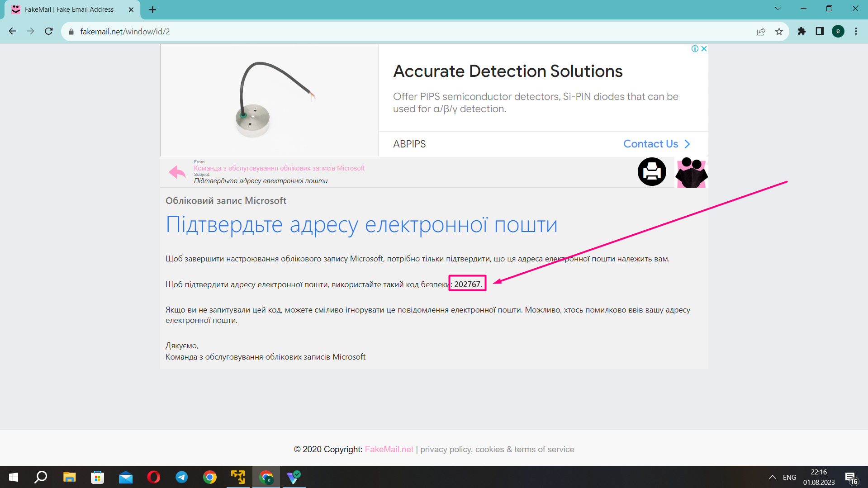Image resolution: width=868 pixels, height=488 pixels.
Task: Launch Opera browser from taskbar
Action: click(154, 477)
